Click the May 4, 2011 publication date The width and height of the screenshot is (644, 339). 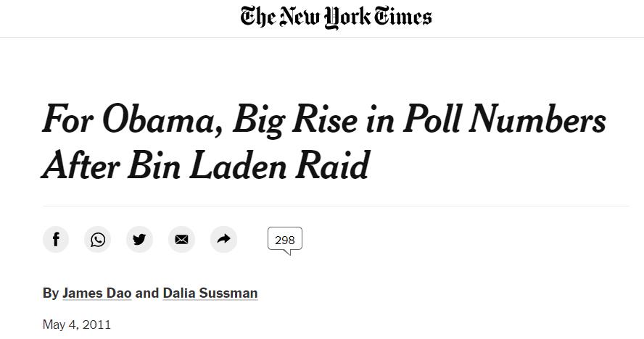[x=77, y=325]
